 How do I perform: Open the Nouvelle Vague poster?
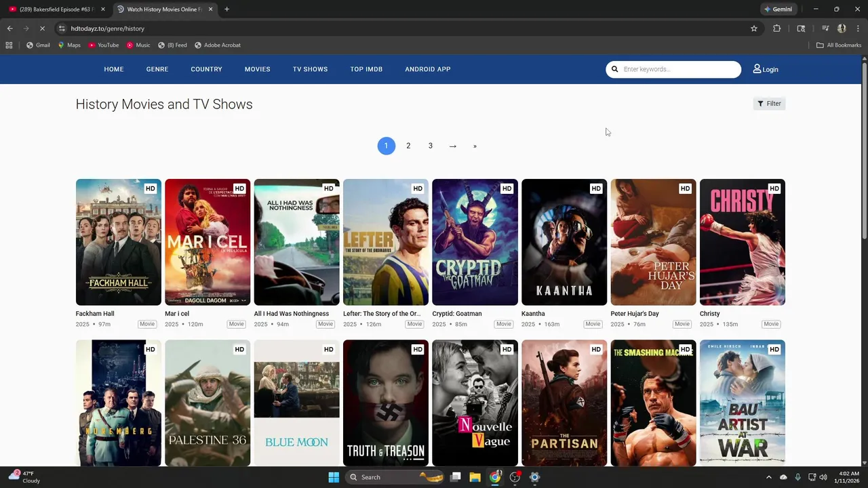point(475,403)
